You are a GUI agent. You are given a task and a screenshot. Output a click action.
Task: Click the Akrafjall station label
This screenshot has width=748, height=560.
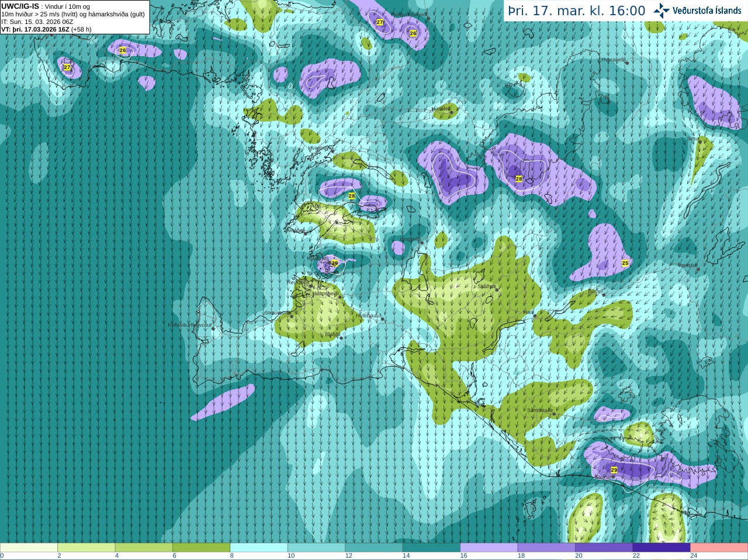[296, 230]
